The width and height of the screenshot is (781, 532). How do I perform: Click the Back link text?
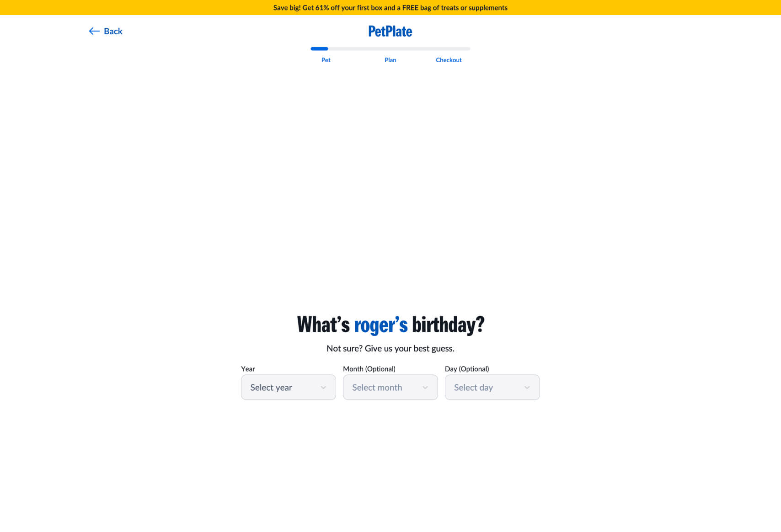click(113, 31)
